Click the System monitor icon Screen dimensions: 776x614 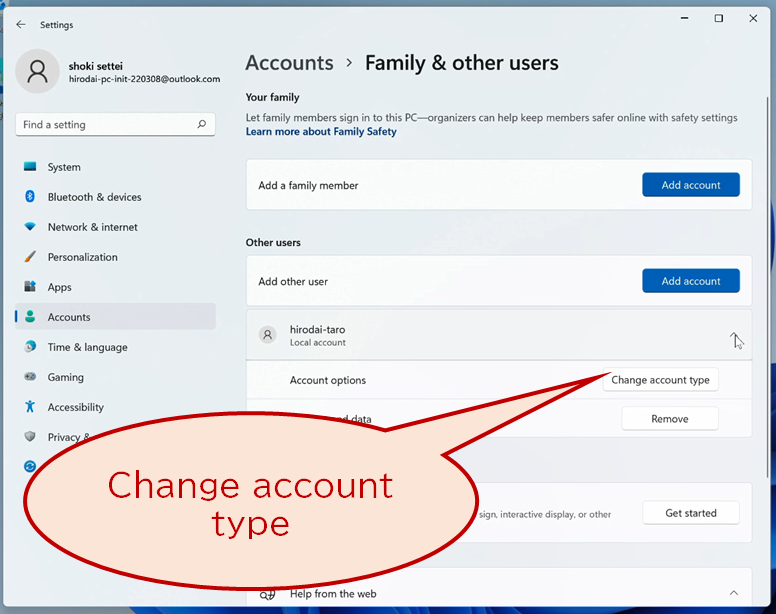(x=30, y=167)
